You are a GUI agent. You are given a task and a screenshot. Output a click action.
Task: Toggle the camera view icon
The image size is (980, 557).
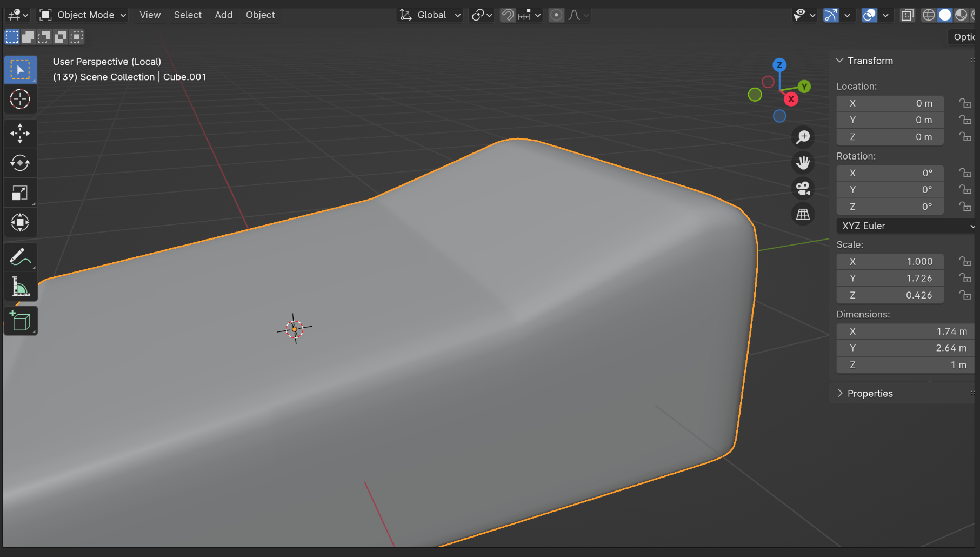click(803, 188)
